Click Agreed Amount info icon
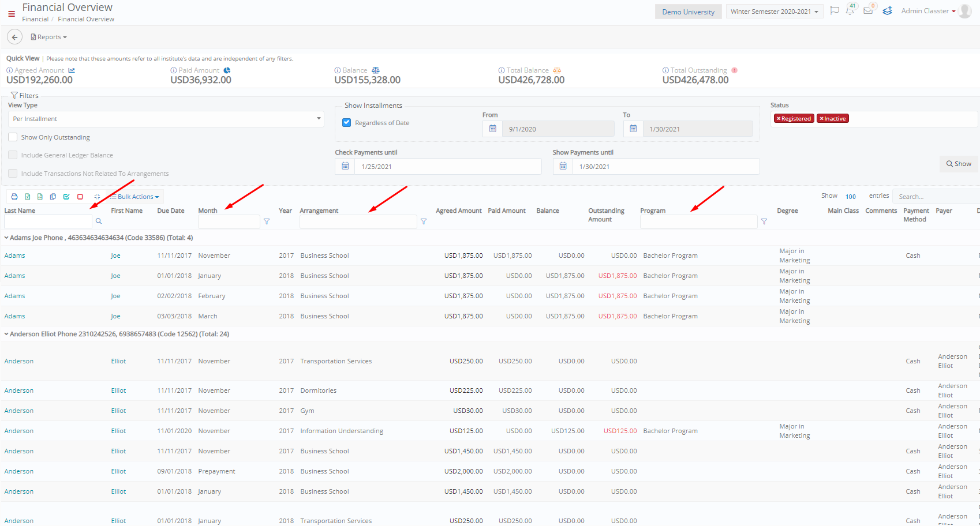Image resolution: width=980 pixels, height=526 pixels. click(9, 70)
